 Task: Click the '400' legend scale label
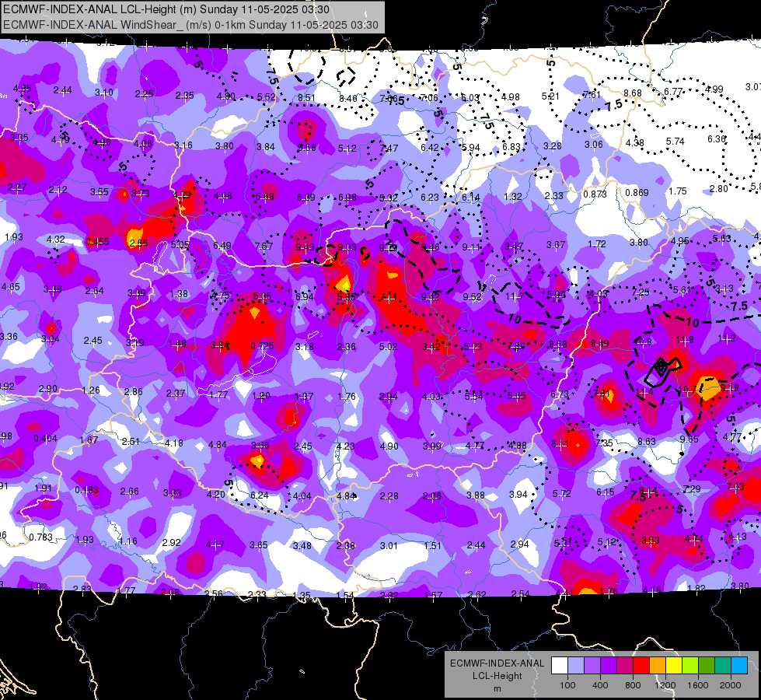pyautogui.click(x=600, y=685)
